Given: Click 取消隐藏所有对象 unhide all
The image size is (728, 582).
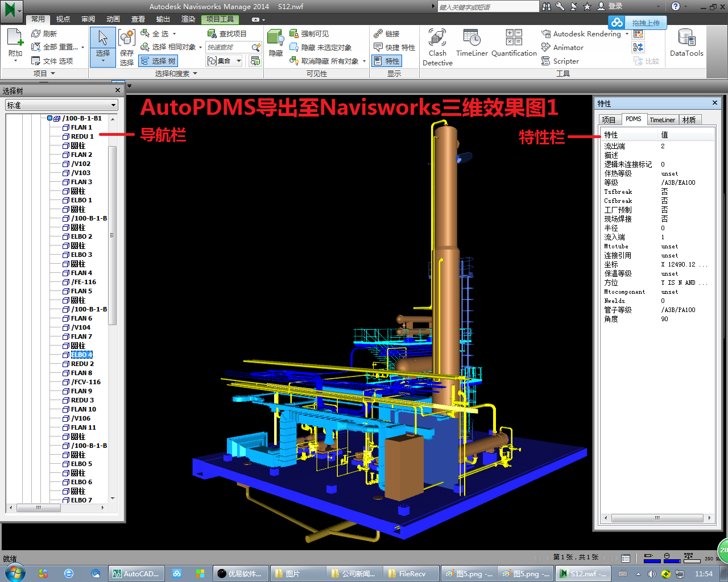Looking at the screenshot, I should (328, 61).
